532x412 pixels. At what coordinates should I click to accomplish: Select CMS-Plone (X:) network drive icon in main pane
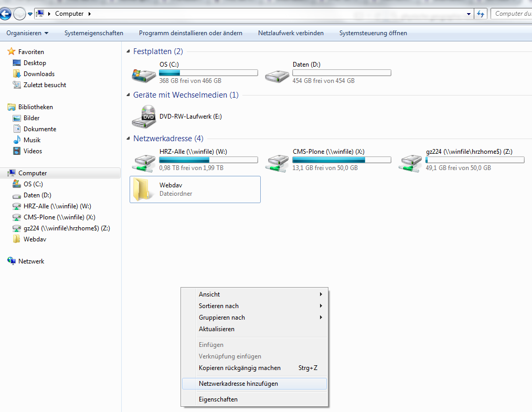coord(277,163)
